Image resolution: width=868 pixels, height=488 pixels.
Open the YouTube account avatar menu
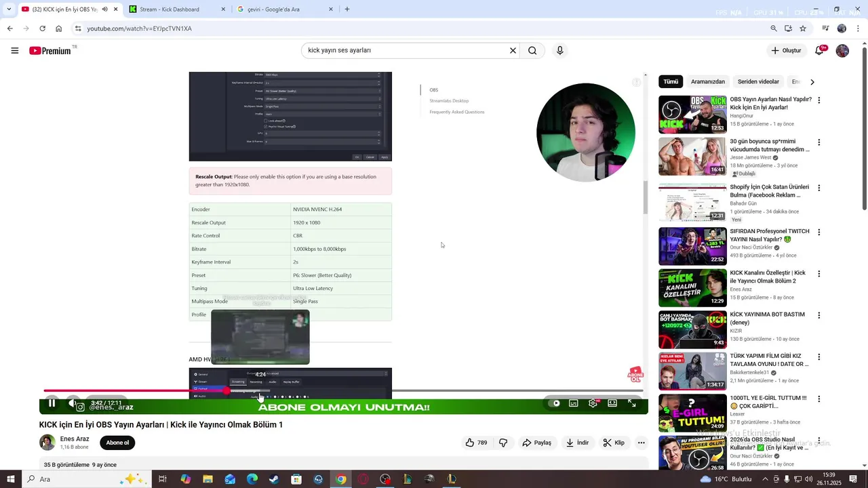tap(842, 51)
